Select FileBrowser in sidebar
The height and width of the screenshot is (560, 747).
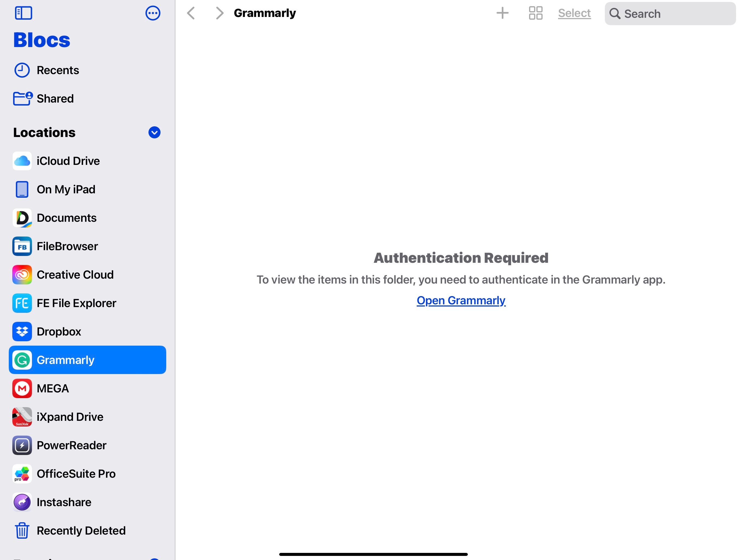click(67, 246)
